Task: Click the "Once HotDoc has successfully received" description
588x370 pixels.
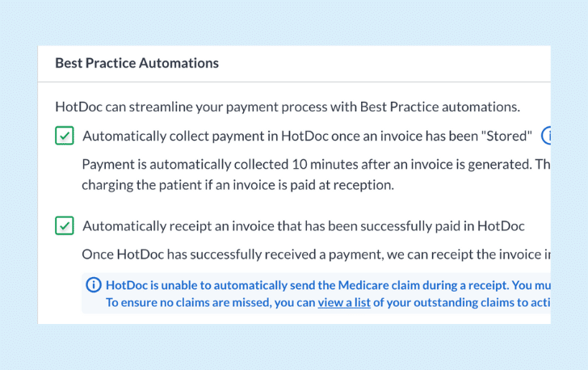Action: pos(316,254)
